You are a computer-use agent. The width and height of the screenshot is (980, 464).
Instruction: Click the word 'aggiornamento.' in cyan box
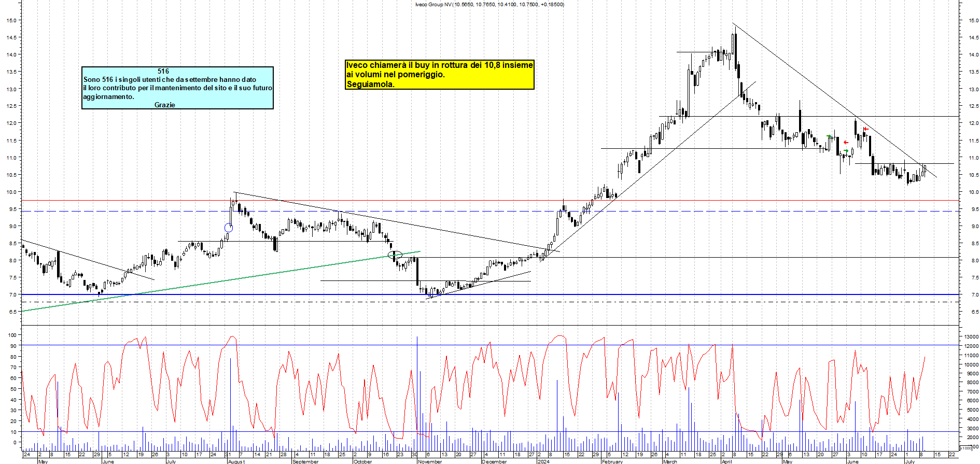[108, 96]
